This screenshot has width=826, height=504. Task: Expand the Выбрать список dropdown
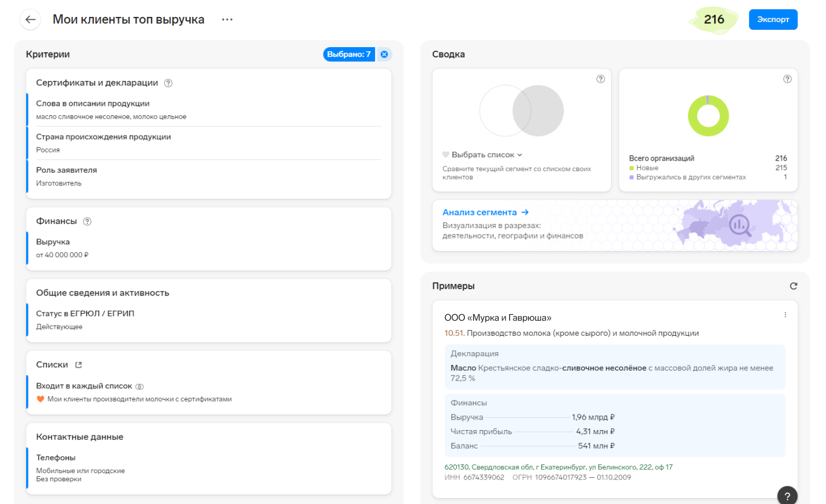coord(487,155)
